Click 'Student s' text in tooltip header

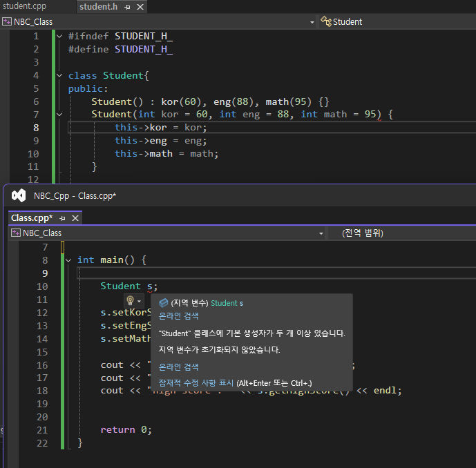click(227, 303)
